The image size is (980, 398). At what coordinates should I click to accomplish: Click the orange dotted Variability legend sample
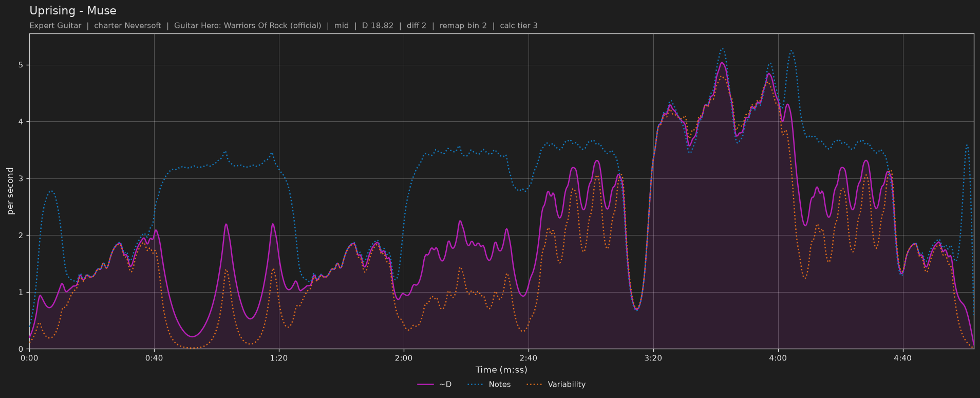click(535, 384)
